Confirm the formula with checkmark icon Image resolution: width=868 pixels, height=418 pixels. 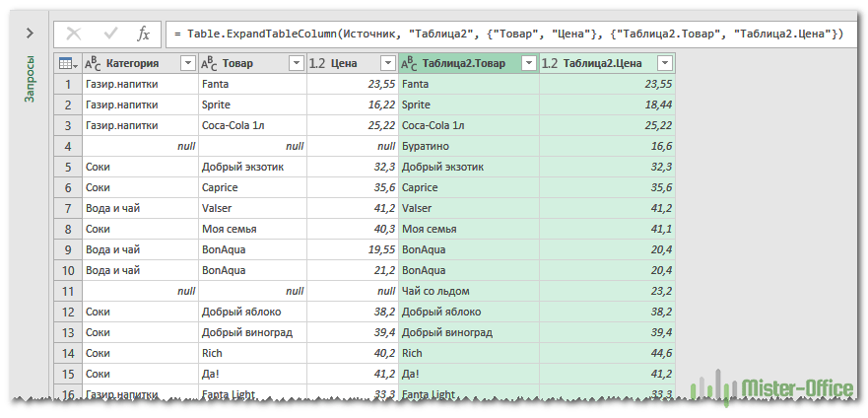coord(109,34)
